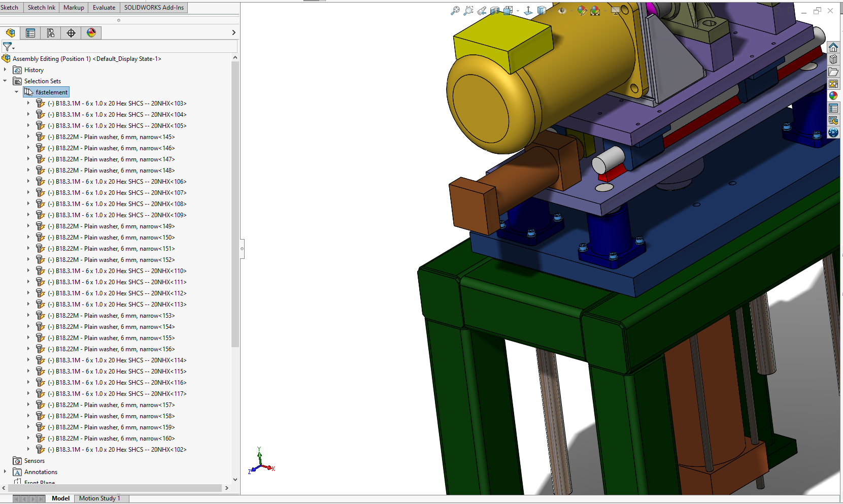This screenshot has width=843, height=504.
Task: Activate the Section View tool
Action: [x=495, y=11]
